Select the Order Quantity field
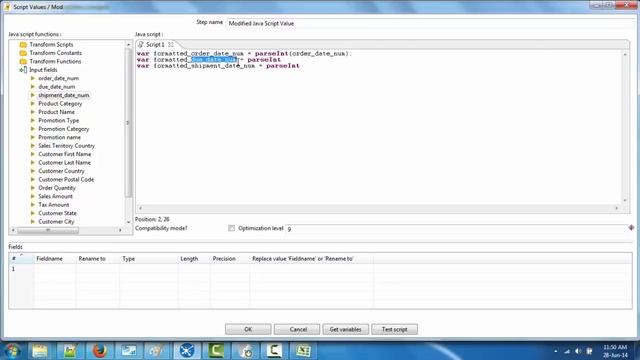The width and height of the screenshot is (640, 360). pos(57,188)
